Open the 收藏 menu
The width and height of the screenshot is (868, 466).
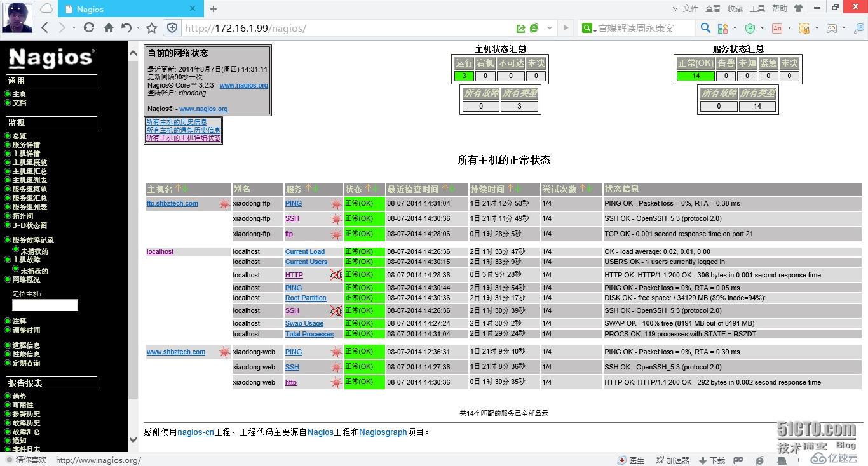[735, 9]
